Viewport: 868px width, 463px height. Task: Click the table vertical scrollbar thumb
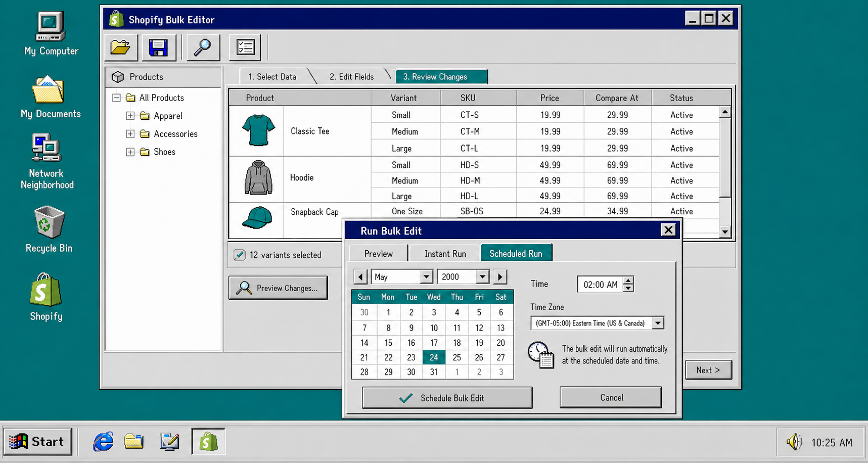click(725, 158)
